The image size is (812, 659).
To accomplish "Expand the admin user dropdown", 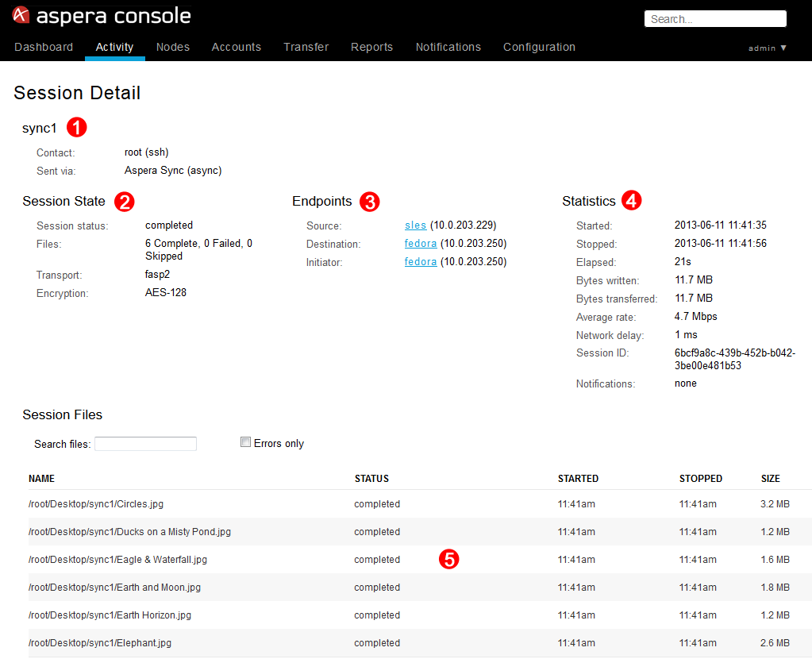I will pyautogui.click(x=768, y=48).
